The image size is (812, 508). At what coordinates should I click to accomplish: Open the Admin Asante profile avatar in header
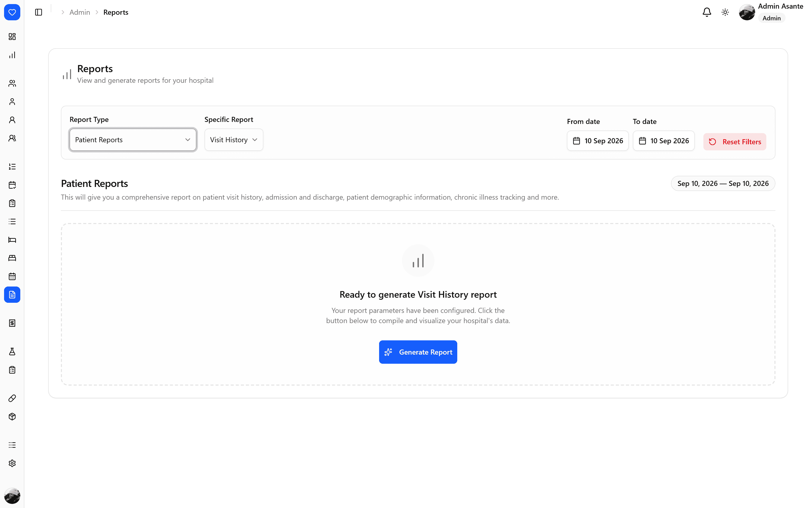747,12
